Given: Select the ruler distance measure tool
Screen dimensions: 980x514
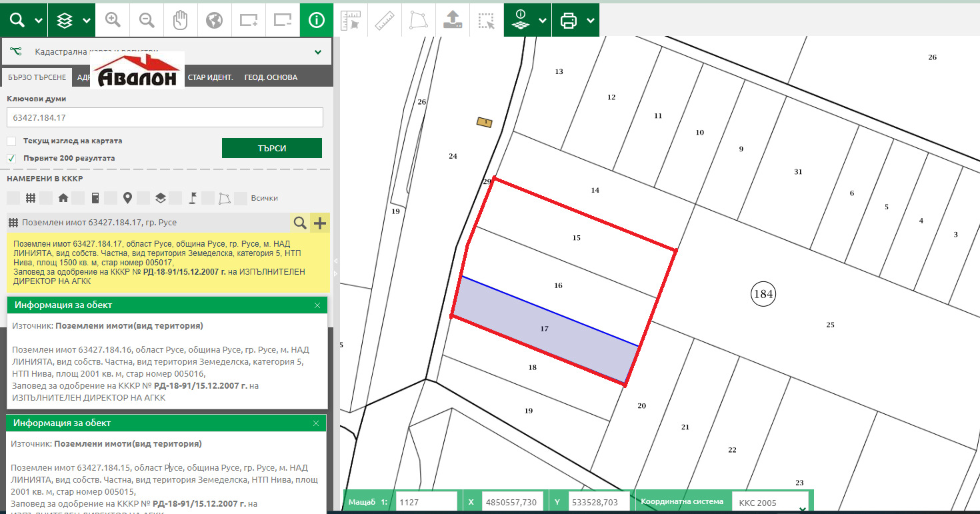Looking at the screenshot, I should (385, 20).
